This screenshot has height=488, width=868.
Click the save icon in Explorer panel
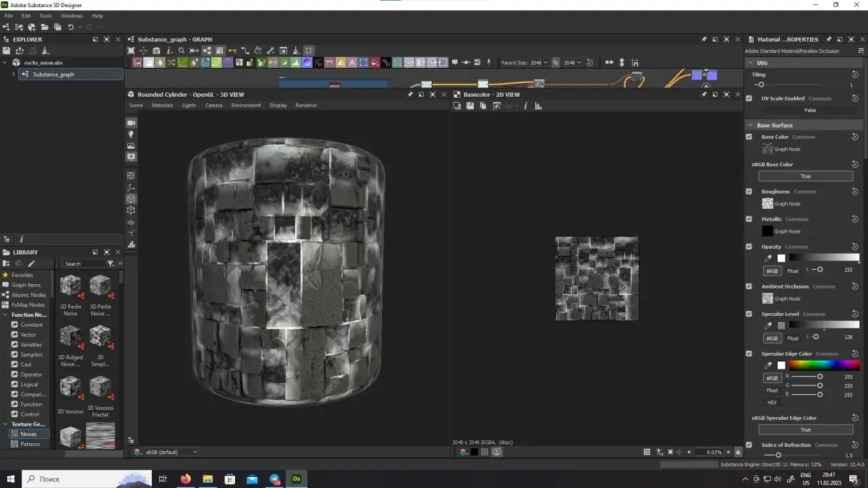[x=7, y=51]
